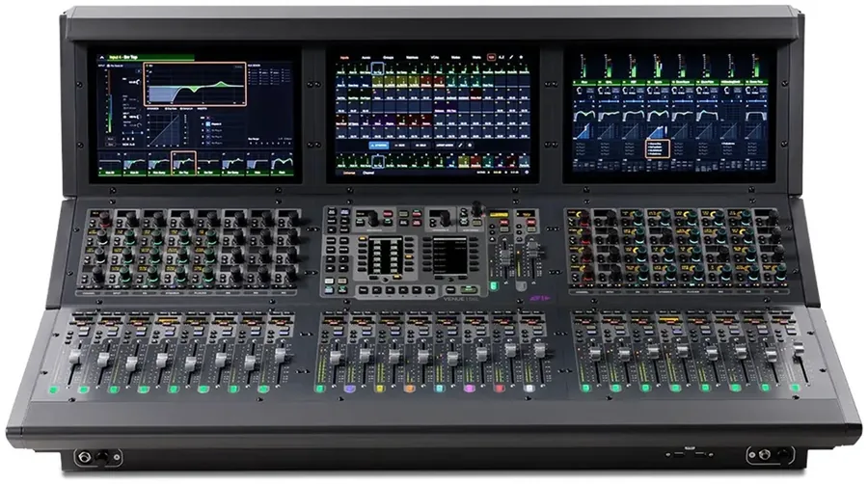This screenshot has width=868, height=484.
Task: Tap the left small display in the master section
Action: 384,256
